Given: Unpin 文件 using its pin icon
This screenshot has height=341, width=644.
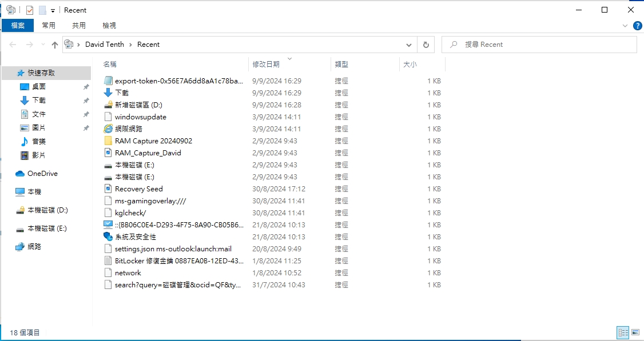Looking at the screenshot, I should pyautogui.click(x=86, y=114).
